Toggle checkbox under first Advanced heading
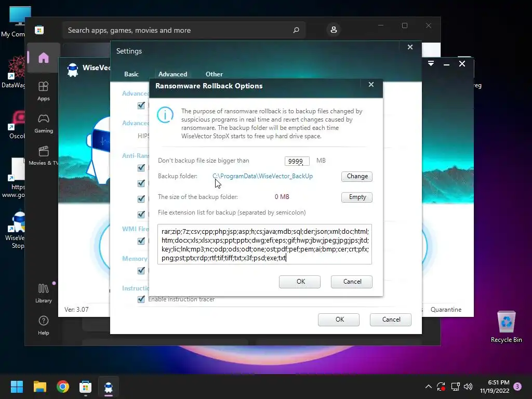Screen dimensions: 532x399 (141, 105)
